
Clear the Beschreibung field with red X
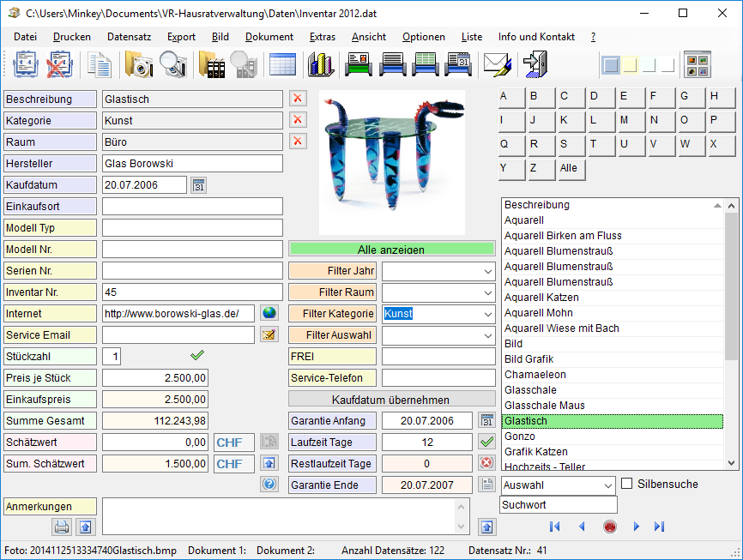pos(298,99)
